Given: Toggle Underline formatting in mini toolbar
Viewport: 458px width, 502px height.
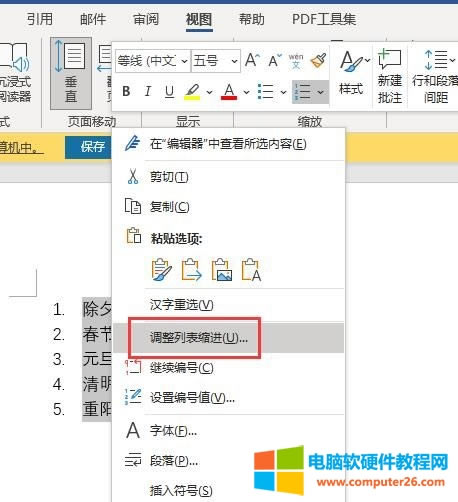Looking at the screenshot, I should 169,91.
